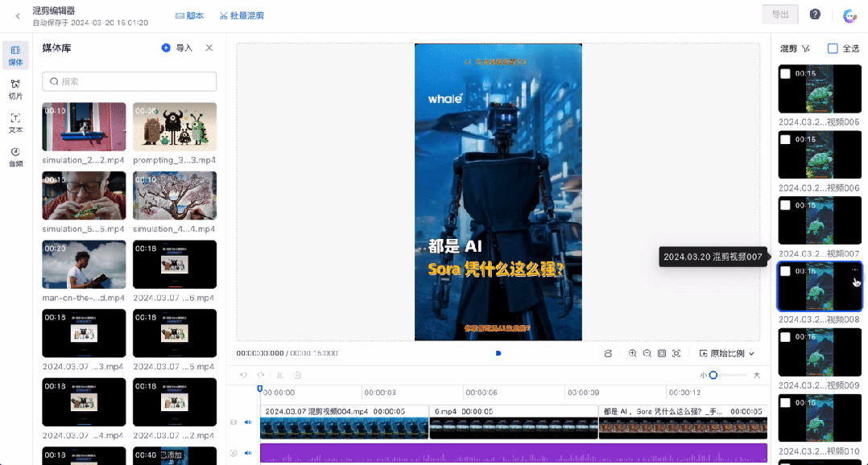Check the box on 视频006 thumbnail

coord(785,139)
